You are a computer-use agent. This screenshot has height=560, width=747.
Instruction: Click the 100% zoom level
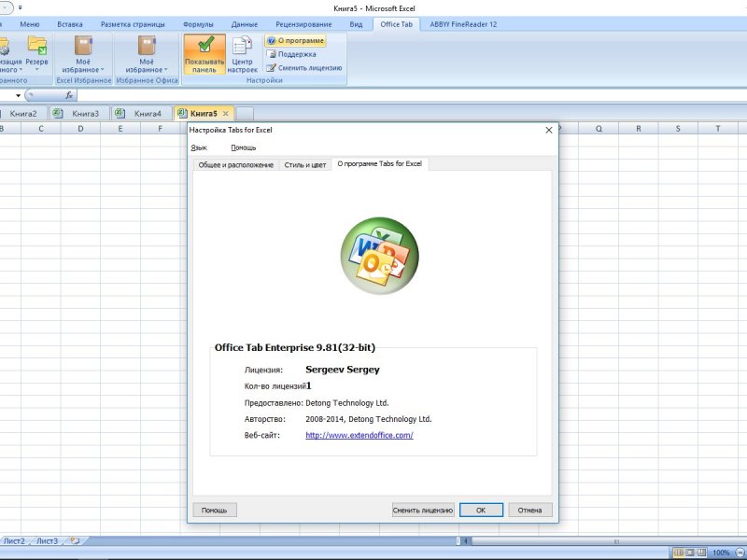721,553
